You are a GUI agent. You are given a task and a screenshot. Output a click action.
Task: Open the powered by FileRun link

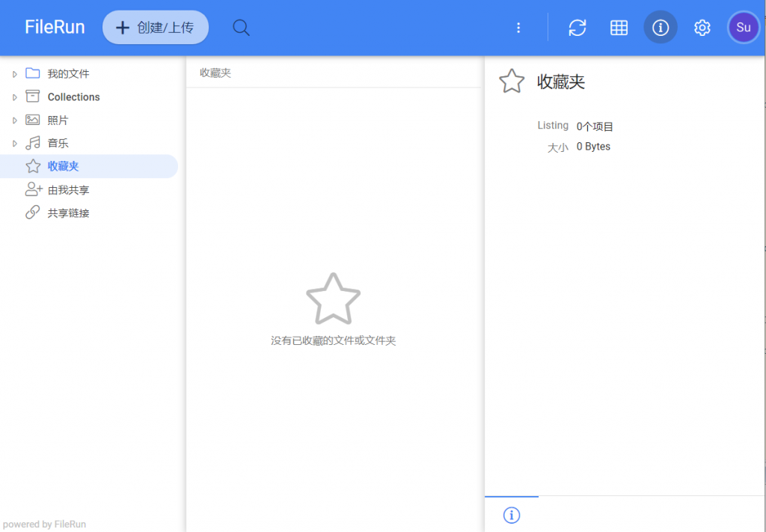[44, 525]
